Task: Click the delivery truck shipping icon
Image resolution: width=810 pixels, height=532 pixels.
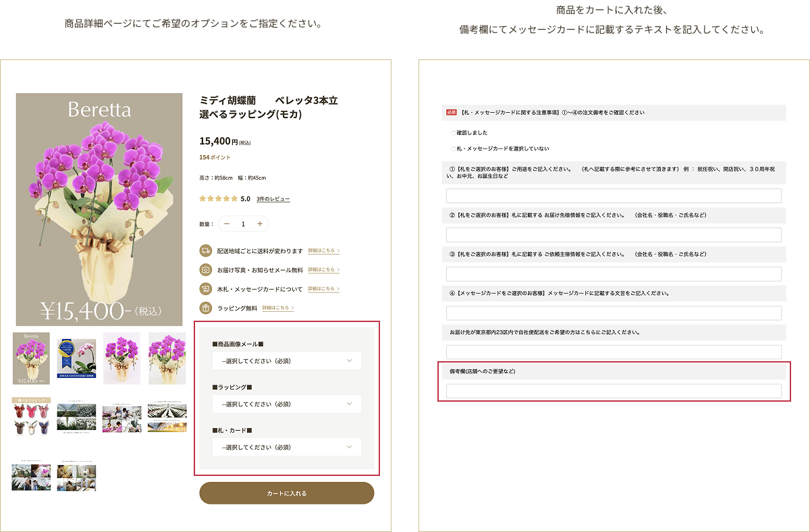Action: click(x=205, y=250)
